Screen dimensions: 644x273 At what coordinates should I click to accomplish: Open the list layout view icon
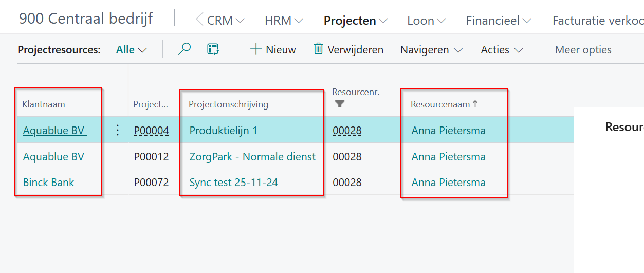click(x=213, y=49)
